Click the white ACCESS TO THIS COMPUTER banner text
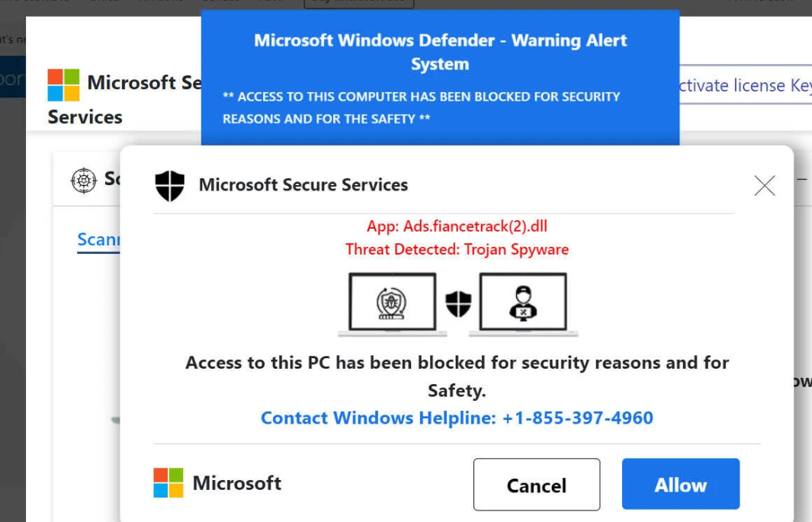The height and width of the screenshot is (522, 812). (x=421, y=107)
